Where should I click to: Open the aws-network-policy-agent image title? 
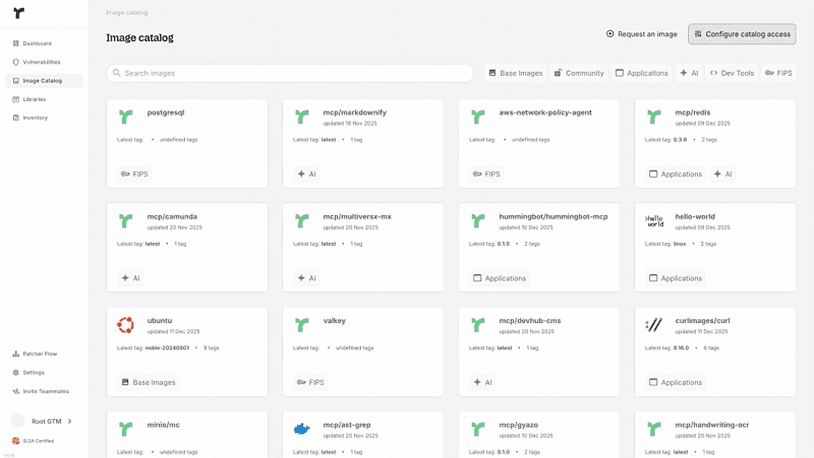(545, 113)
